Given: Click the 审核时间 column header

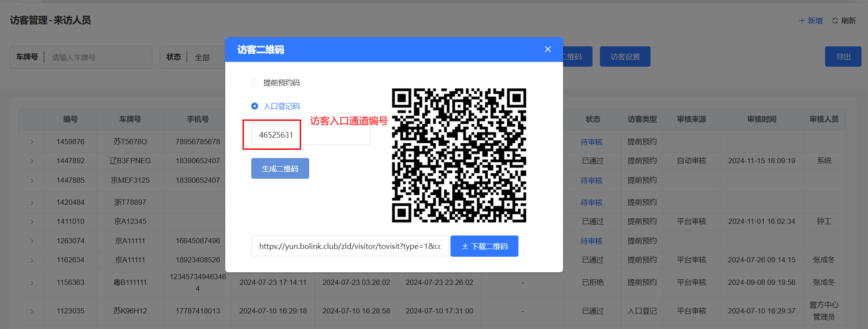Looking at the screenshot, I should coord(761,119).
